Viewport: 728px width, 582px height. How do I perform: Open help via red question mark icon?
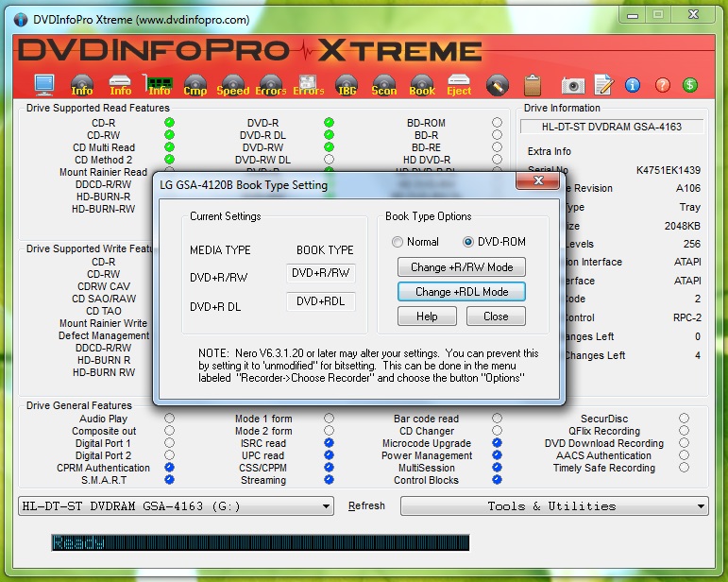click(x=663, y=85)
